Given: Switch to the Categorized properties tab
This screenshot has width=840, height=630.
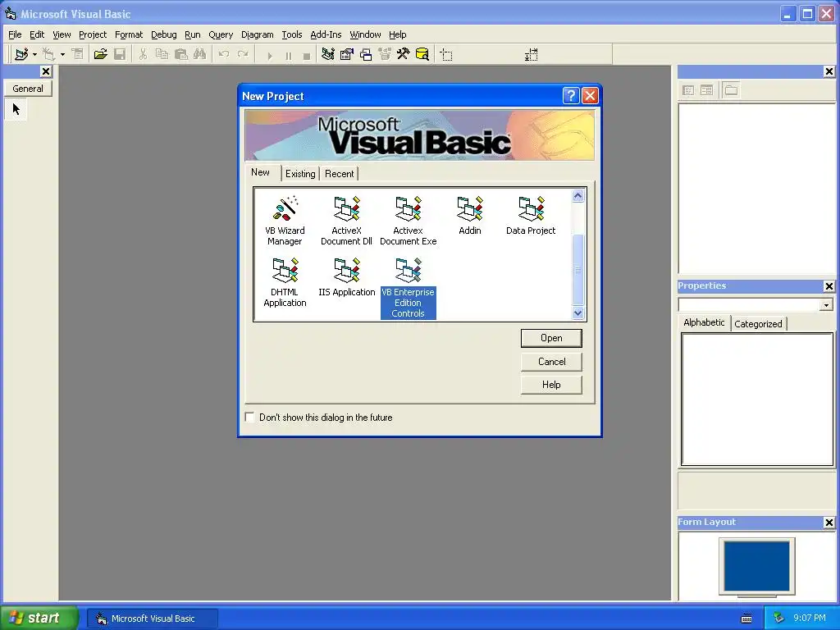Looking at the screenshot, I should pyautogui.click(x=758, y=323).
